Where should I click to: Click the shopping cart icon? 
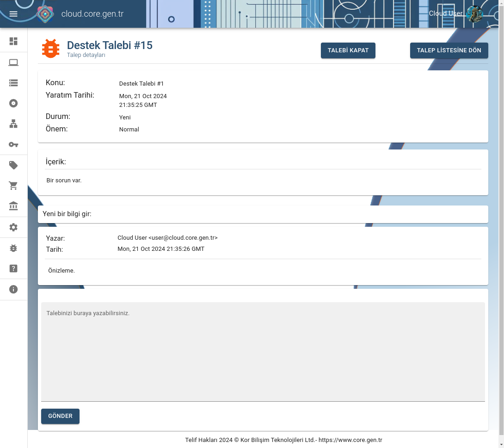[13, 185]
